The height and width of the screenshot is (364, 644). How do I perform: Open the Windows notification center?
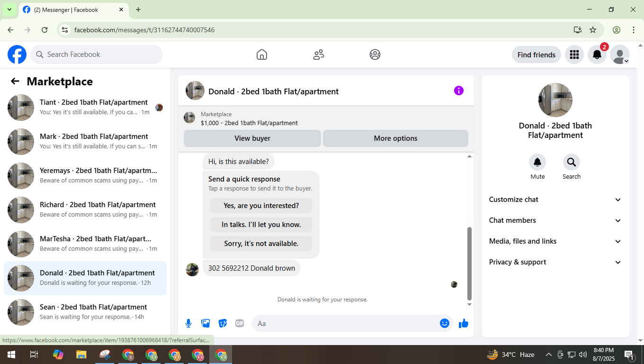tap(630, 355)
